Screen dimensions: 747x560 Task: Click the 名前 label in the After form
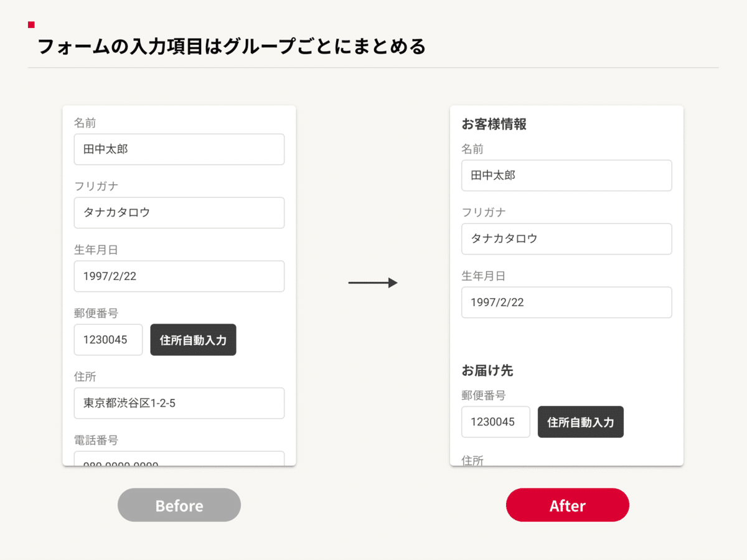472,149
